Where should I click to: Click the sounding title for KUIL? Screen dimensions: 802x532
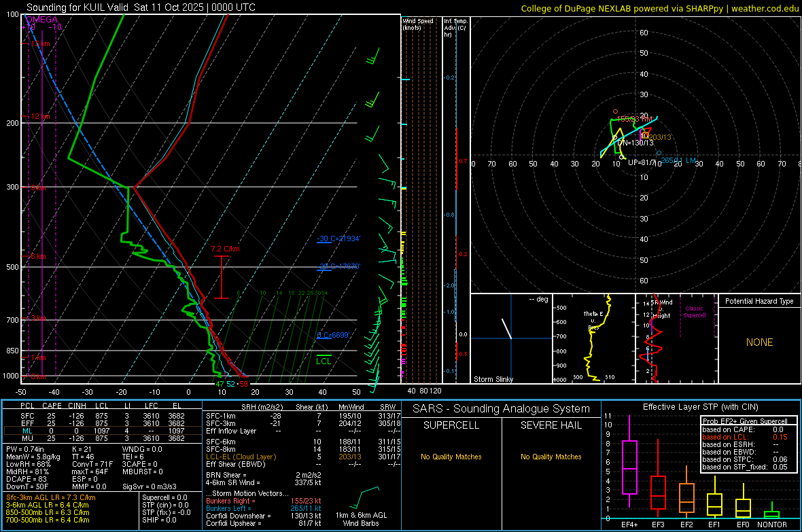pos(141,7)
